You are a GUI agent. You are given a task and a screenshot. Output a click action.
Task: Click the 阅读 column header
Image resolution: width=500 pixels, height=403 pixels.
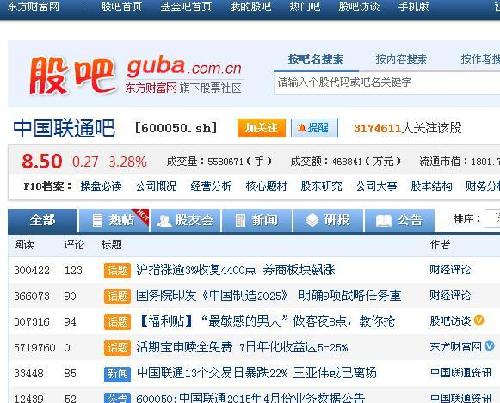coord(24,245)
